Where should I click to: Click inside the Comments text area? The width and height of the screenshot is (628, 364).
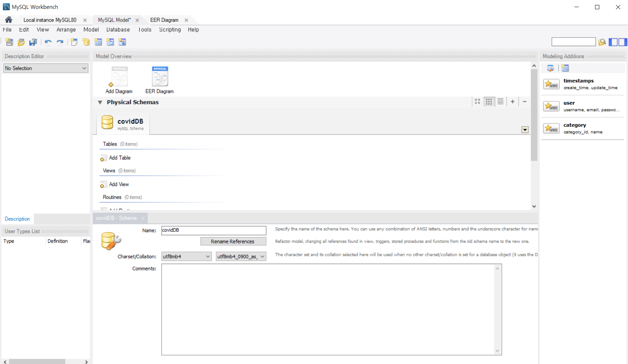point(328,309)
